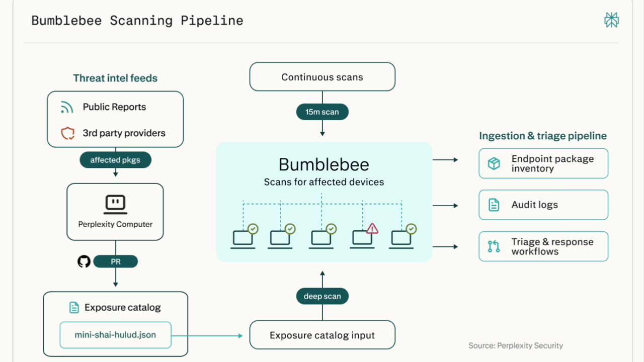This screenshot has width=644, height=362.
Task: Click the Perplexity logo in top corner
Action: click(x=611, y=20)
